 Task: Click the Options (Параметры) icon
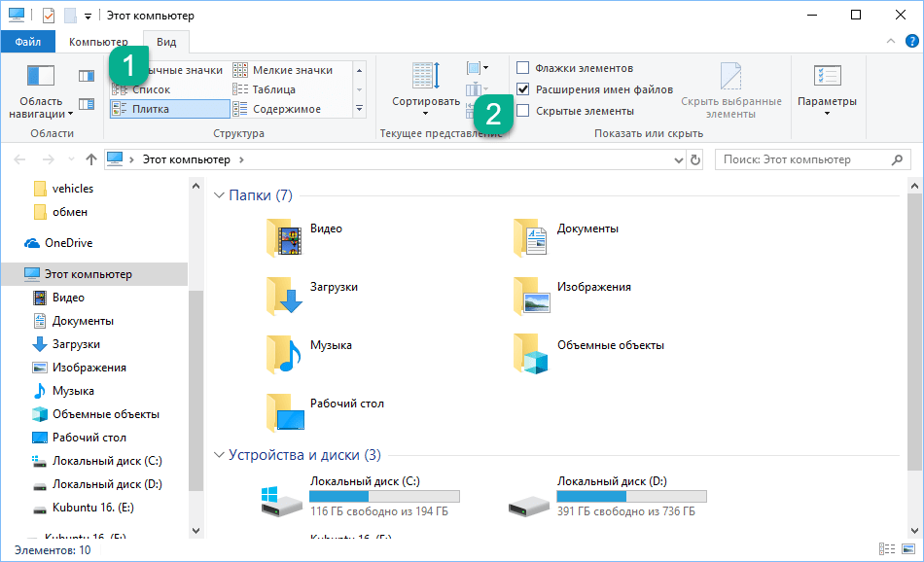click(826, 78)
